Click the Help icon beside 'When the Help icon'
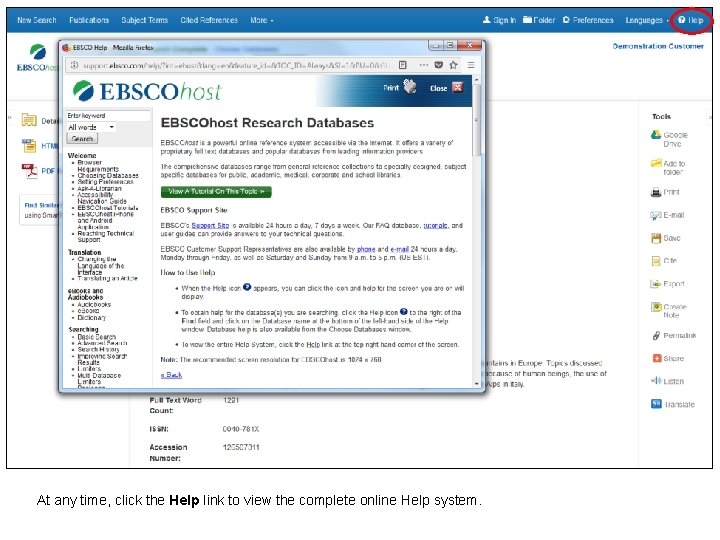Image resolution: width=720 pixels, height=540 pixels. [247, 287]
